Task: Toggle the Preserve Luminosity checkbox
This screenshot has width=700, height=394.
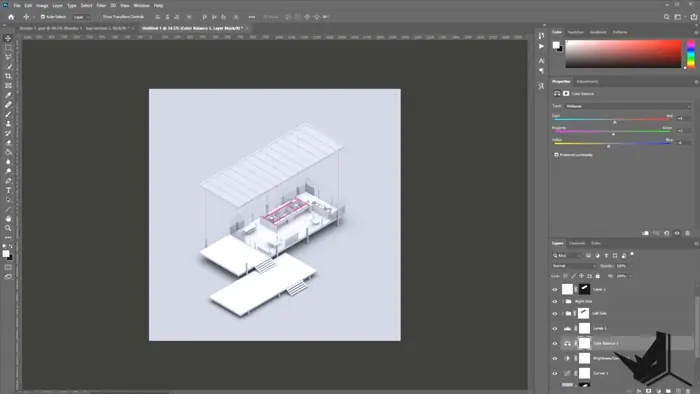Action: point(556,155)
